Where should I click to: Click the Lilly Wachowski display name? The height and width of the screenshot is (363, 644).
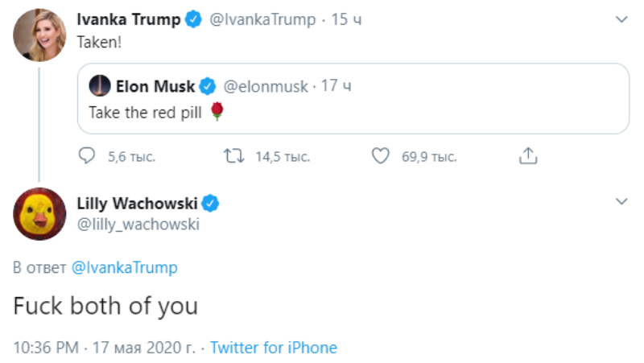[137, 204]
